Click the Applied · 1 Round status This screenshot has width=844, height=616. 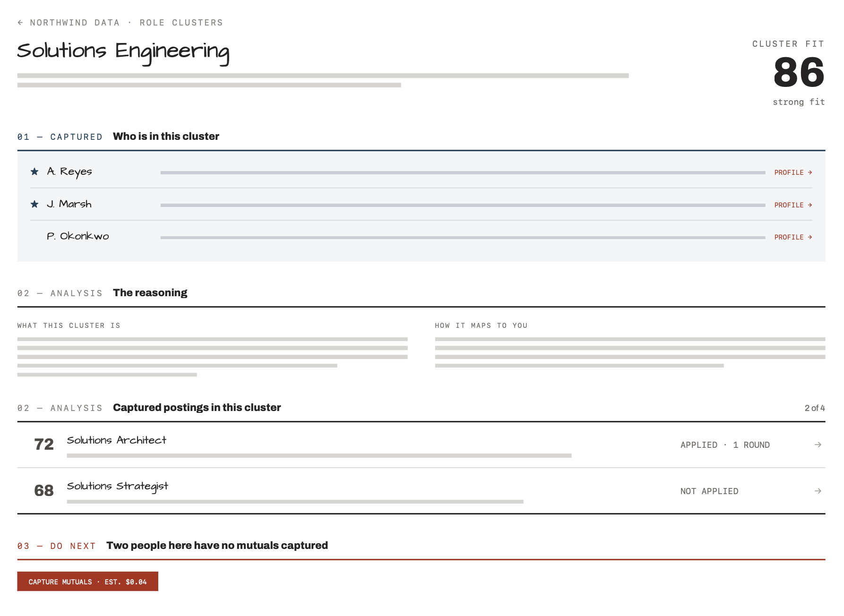(x=725, y=445)
